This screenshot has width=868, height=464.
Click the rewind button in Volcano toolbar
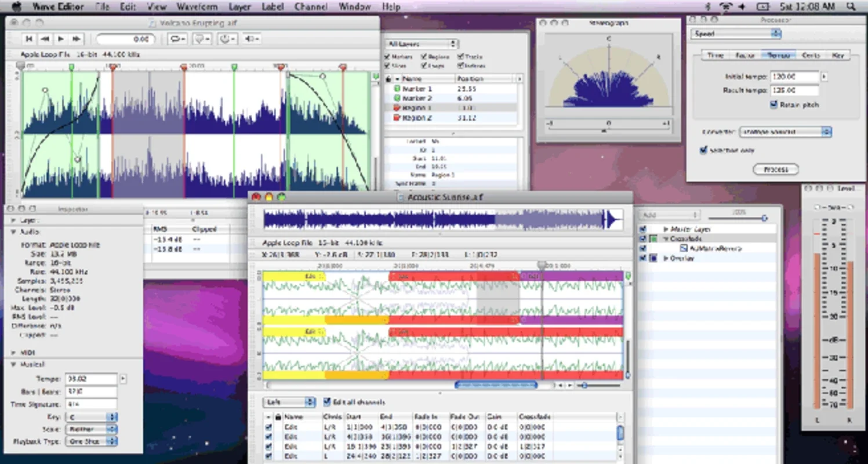(45, 39)
